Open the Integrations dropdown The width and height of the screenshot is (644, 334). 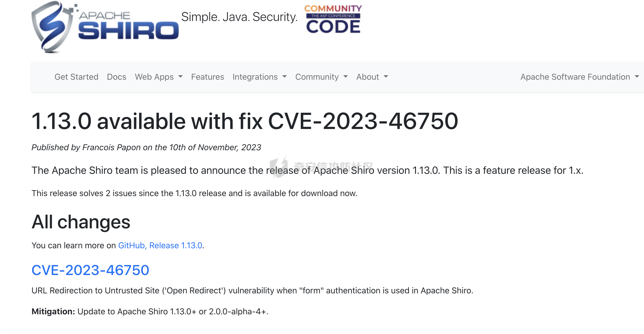[x=255, y=77]
